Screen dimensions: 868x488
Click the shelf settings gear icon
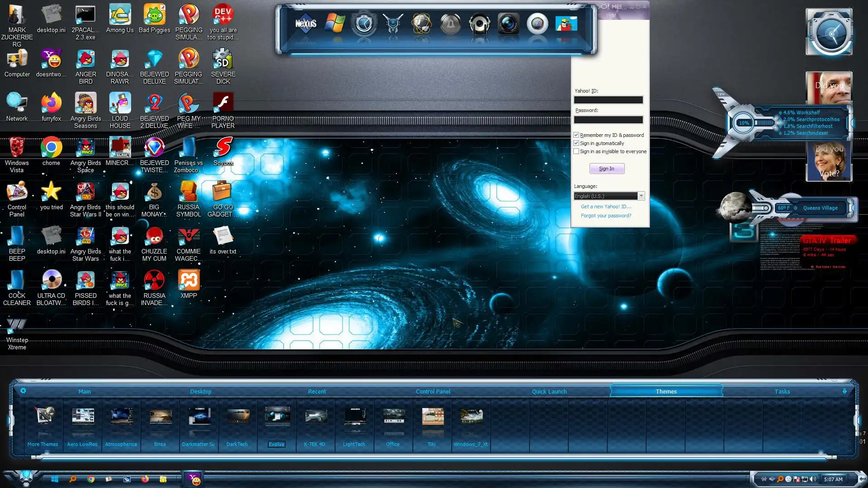tap(23, 391)
